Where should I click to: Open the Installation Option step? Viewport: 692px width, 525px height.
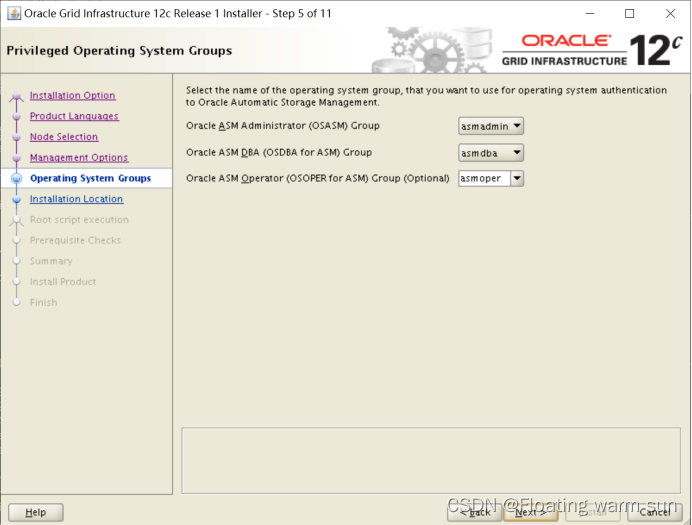click(73, 95)
